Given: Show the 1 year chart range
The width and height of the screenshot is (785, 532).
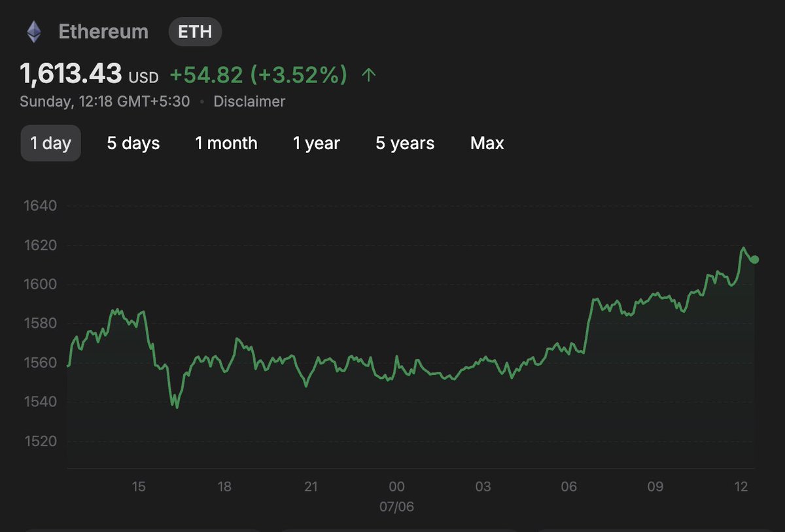Looking at the screenshot, I should (x=317, y=143).
